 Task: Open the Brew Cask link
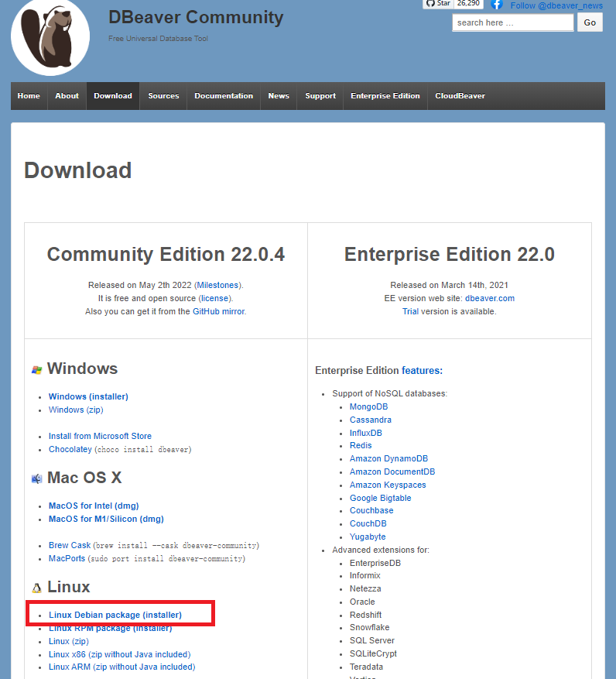pos(70,545)
